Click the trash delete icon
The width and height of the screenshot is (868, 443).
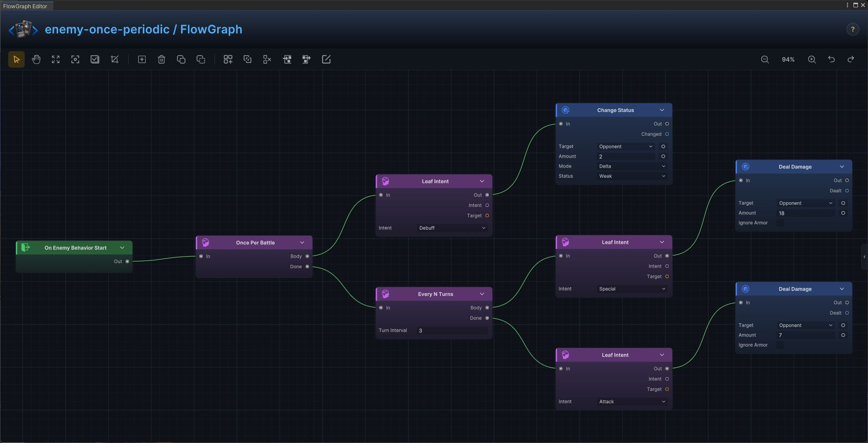point(162,59)
